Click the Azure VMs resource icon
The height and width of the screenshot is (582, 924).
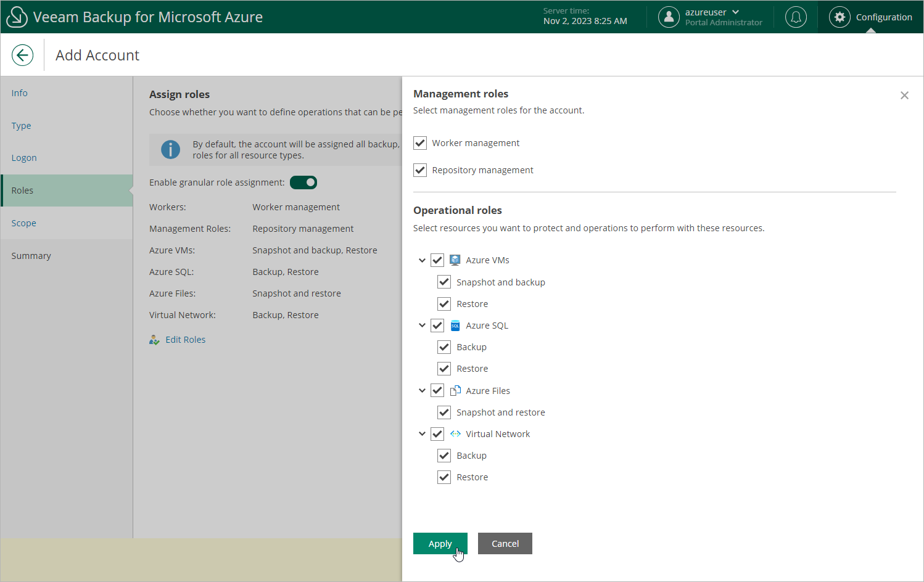[x=455, y=260]
